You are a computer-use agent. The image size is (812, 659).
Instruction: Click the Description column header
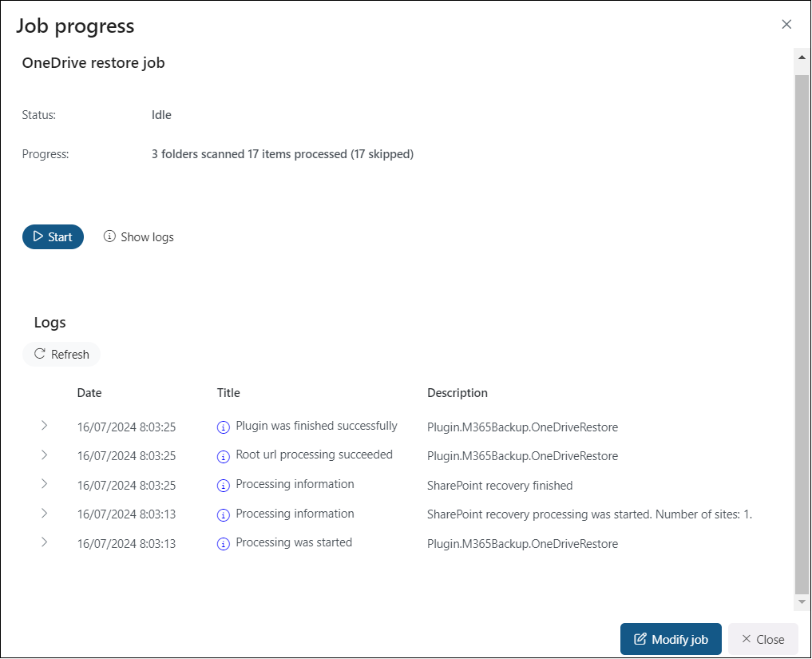[x=457, y=393]
